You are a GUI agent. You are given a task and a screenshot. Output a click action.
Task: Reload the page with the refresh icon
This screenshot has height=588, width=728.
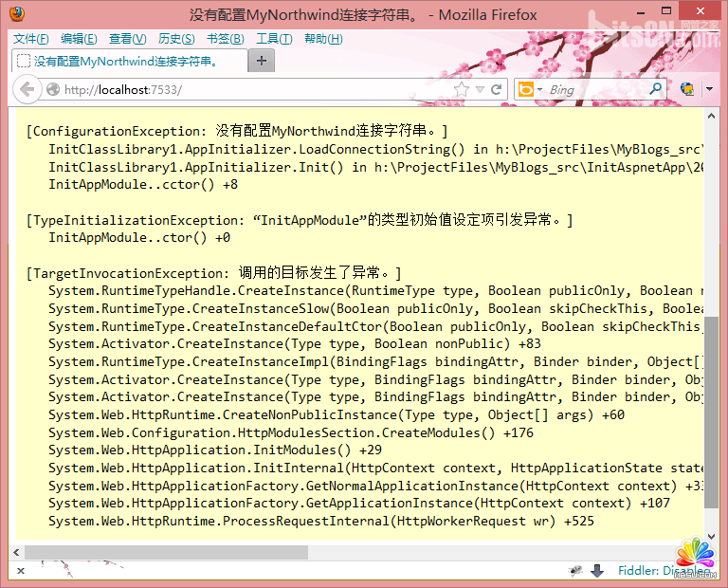(x=496, y=89)
